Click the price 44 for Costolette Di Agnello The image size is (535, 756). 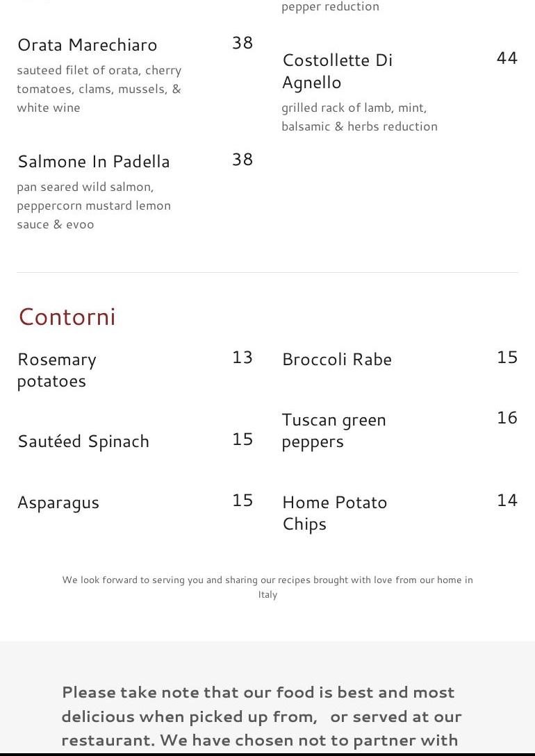point(507,58)
